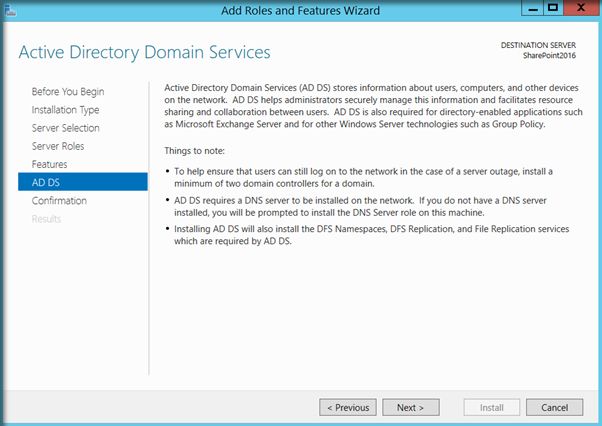This screenshot has height=426, width=602.
Task: Go to the Before You Begin step
Action: [x=66, y=91]
